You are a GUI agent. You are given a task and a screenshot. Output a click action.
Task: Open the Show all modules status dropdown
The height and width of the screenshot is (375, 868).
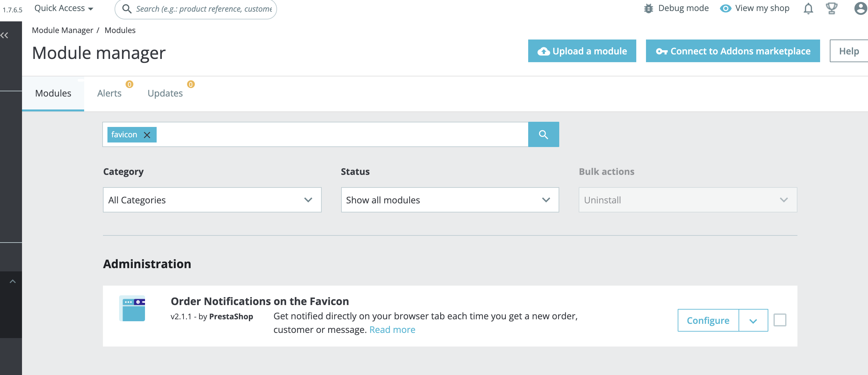pos(450,199)
